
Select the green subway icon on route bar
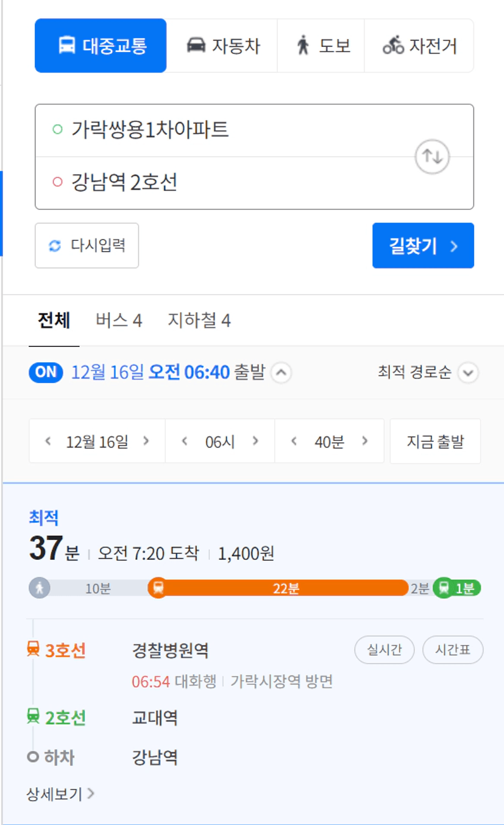click(x=444, y=588)
